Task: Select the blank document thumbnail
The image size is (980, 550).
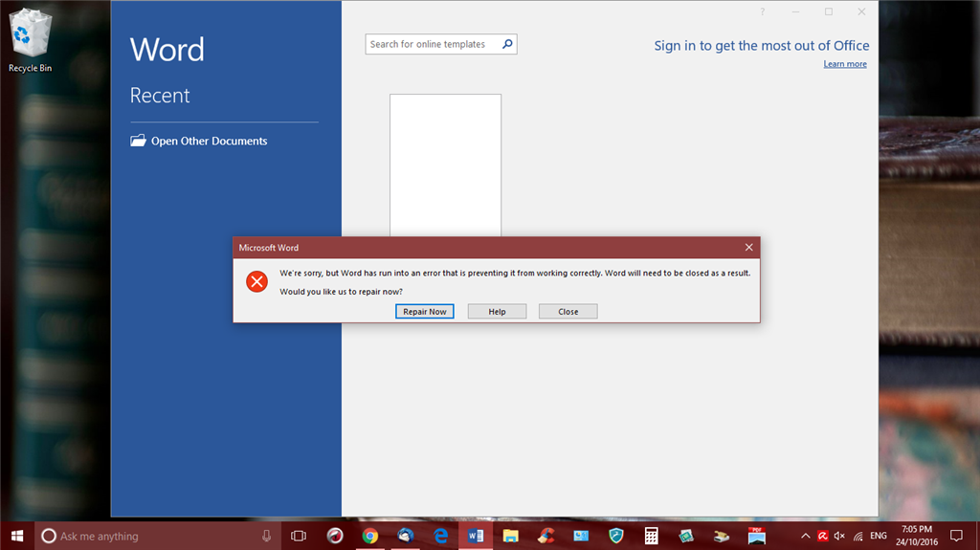Action: coord(445,165)
